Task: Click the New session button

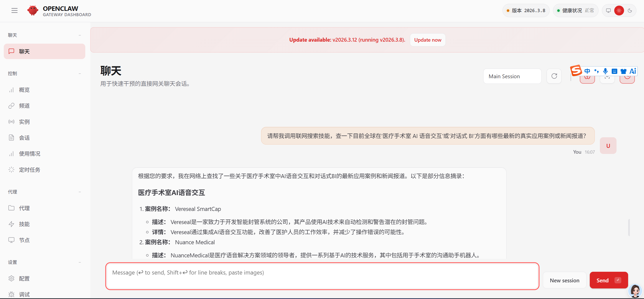Action: tap(564, 280)
